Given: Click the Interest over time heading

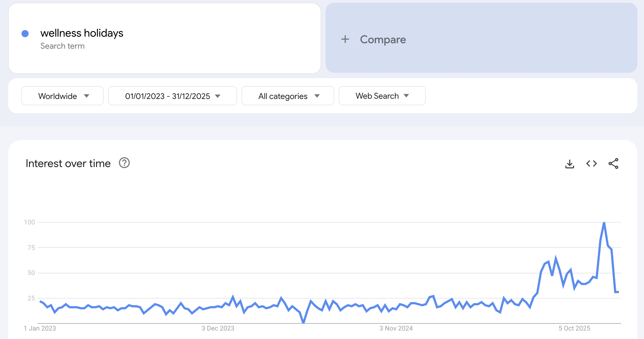Looking at the screenshot, I should 68,163.
